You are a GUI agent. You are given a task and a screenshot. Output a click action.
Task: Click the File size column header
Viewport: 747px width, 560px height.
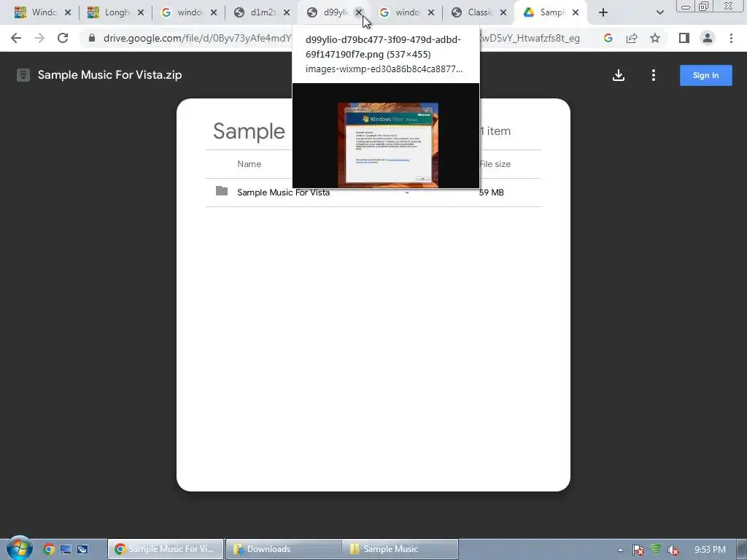click(x=495, y=164)
